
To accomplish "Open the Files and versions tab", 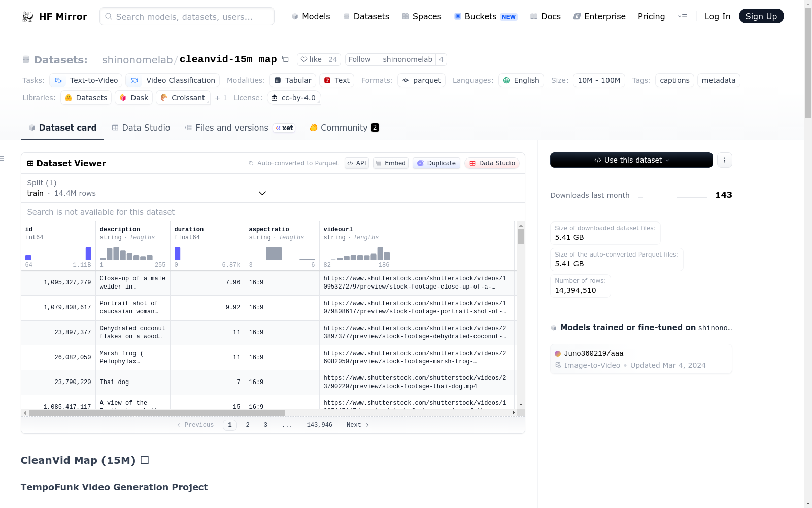I will point(239,128).
